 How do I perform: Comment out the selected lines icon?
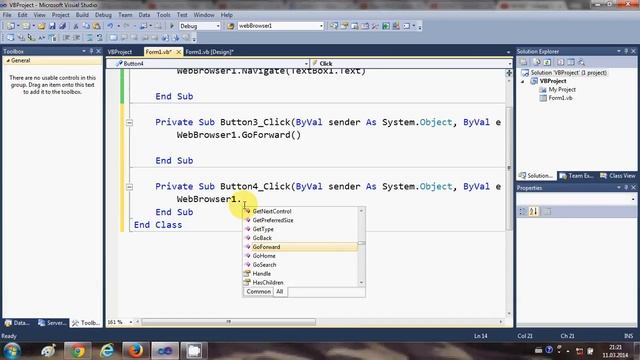pyautogui.click(x=90, y=38)
